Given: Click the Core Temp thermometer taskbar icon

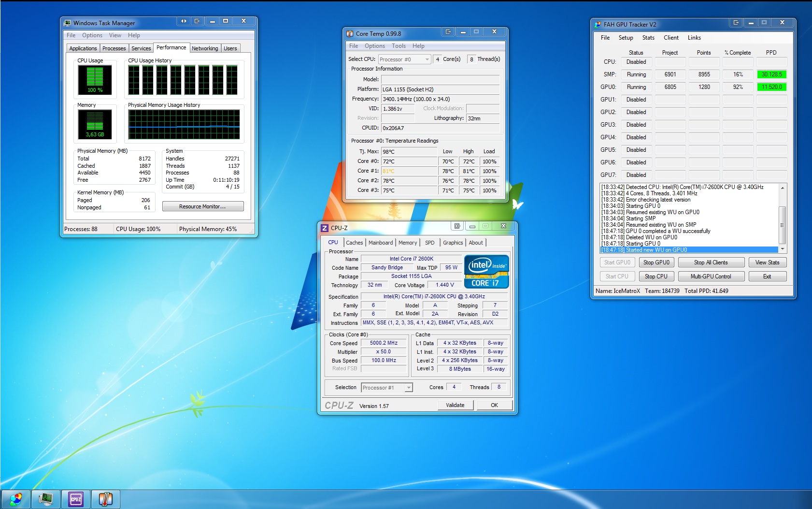Looking at the screenshot, I should (105, 499).
